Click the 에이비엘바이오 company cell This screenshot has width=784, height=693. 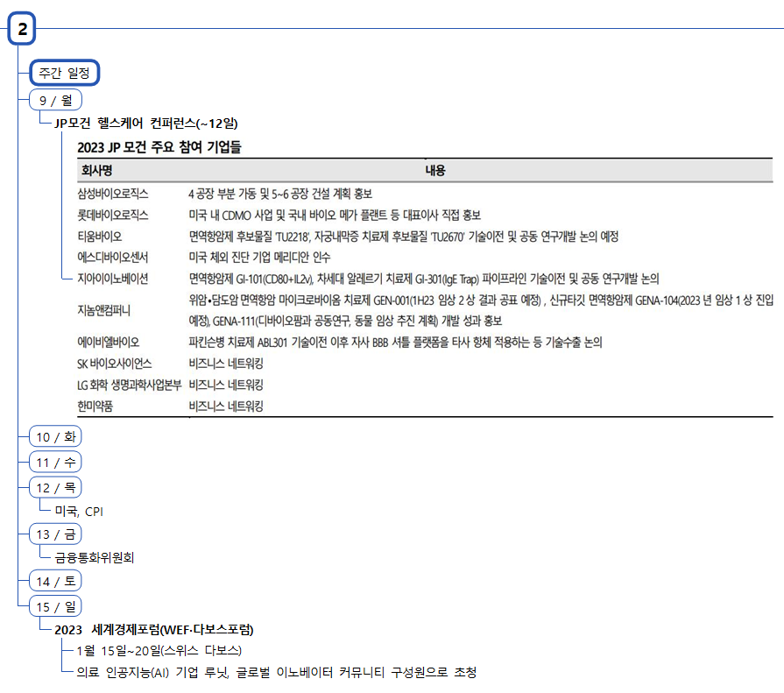(x=108, y=342)
